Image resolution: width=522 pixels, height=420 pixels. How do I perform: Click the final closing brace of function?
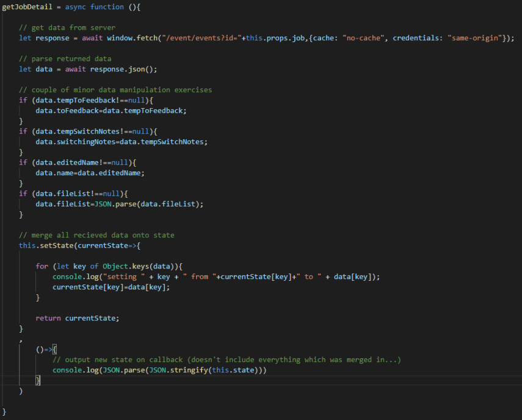click(4, 411)
